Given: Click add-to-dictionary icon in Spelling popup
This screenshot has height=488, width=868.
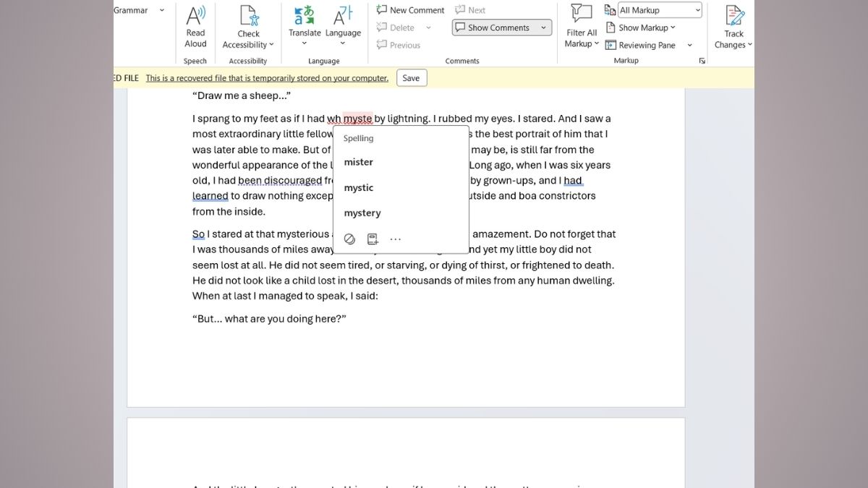Looking at the screenshot, I should pyautogui.click(x=373, y=239).
